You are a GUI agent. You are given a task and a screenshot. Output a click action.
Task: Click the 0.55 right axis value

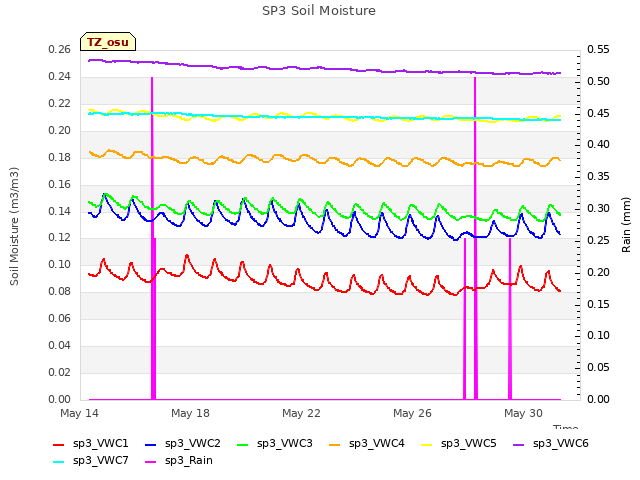[x=598, y=50]
